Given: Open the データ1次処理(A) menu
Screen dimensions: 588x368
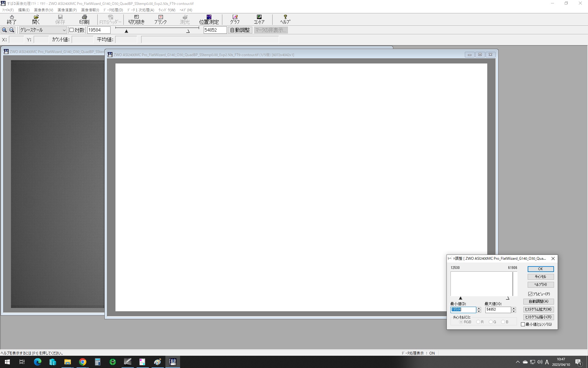Looking at the screenshot, I should pos(141,10).
